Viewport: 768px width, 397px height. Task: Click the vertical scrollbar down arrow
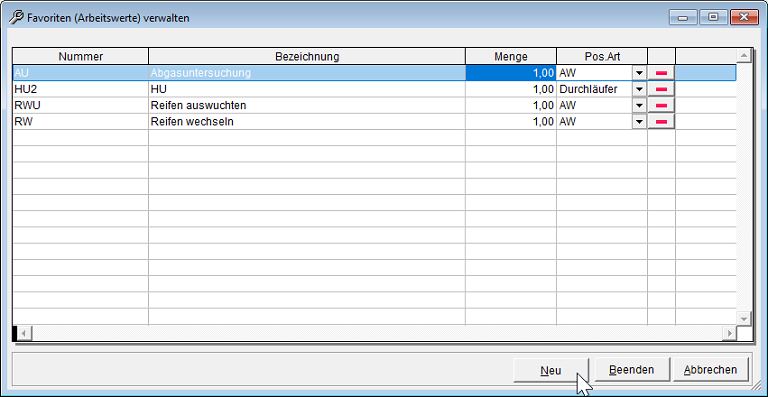coord(744,318)
